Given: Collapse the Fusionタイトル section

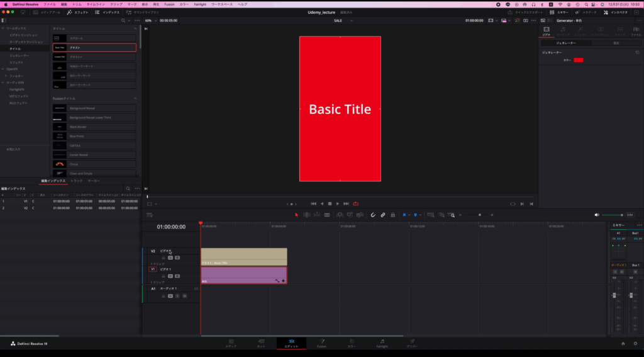Looking at the screenshot, I should tap(135, 98).
